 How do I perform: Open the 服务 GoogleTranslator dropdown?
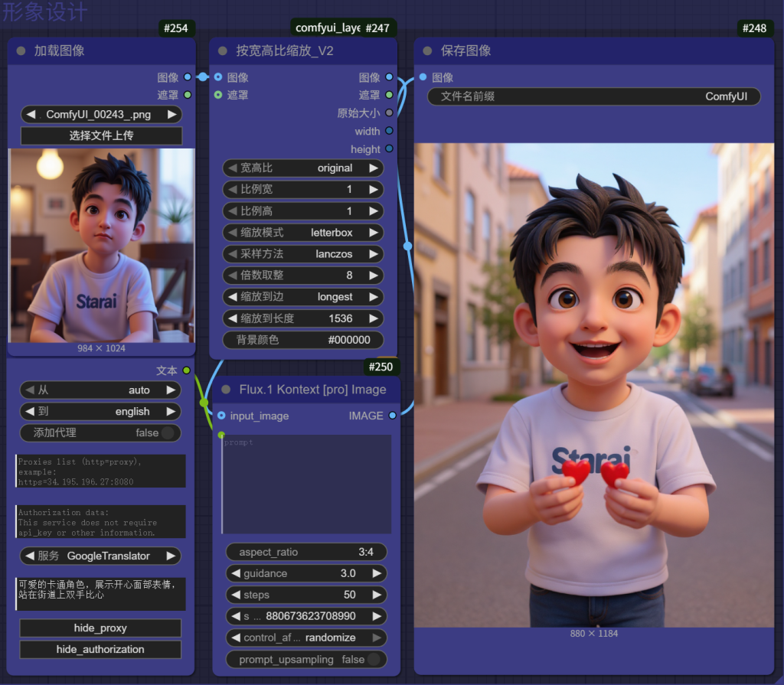click(x=100, y=556)
